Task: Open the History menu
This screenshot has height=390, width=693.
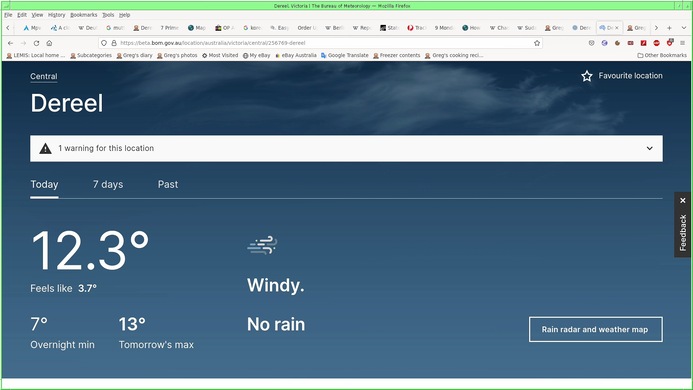Action: [56, 15]
